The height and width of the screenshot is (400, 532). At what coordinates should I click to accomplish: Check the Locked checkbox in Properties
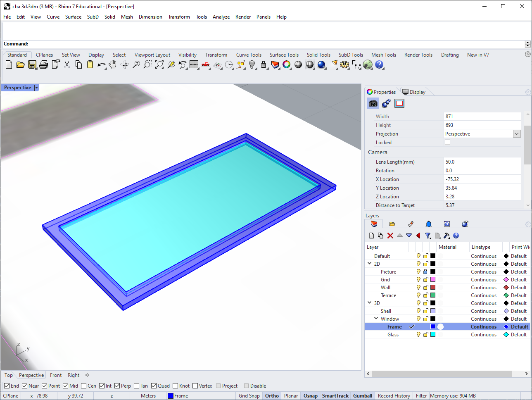(447, 143)
